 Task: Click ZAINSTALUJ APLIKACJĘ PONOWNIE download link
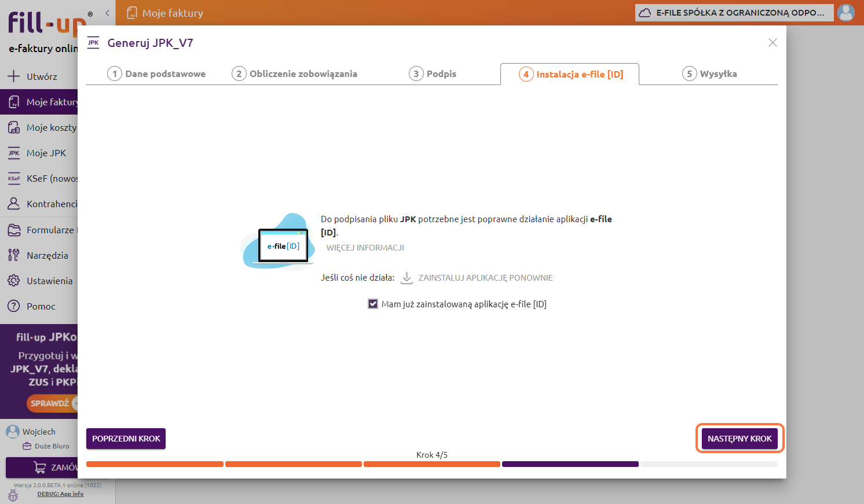(x=485, y=278)
